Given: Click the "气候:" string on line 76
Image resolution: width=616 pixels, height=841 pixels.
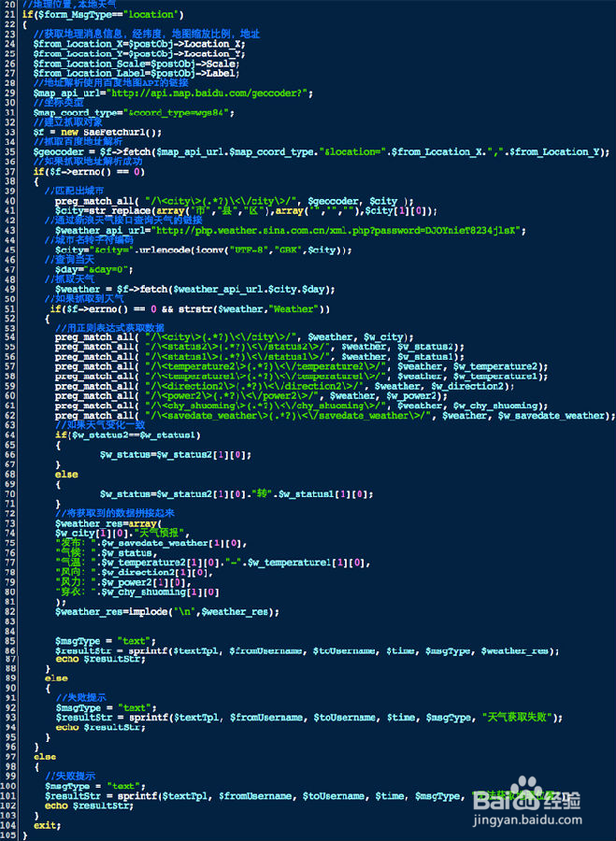Looking at the screenshot, I should pos(75,553).
